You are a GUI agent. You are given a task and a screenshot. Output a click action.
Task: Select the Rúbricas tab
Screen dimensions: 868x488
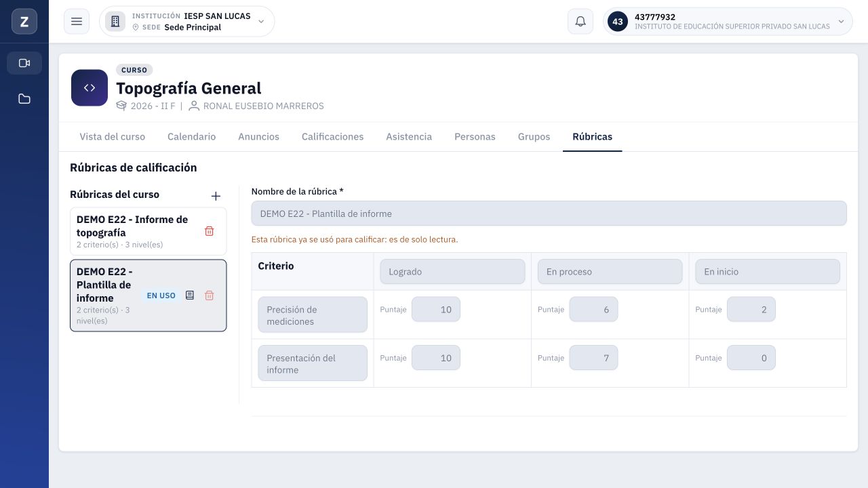tap(593, 137)
